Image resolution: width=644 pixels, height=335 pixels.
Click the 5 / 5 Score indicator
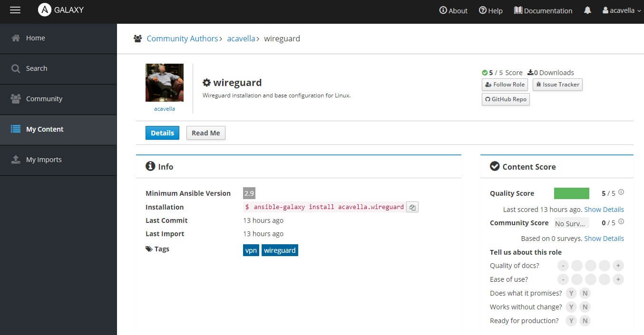[x=502, y=73]
